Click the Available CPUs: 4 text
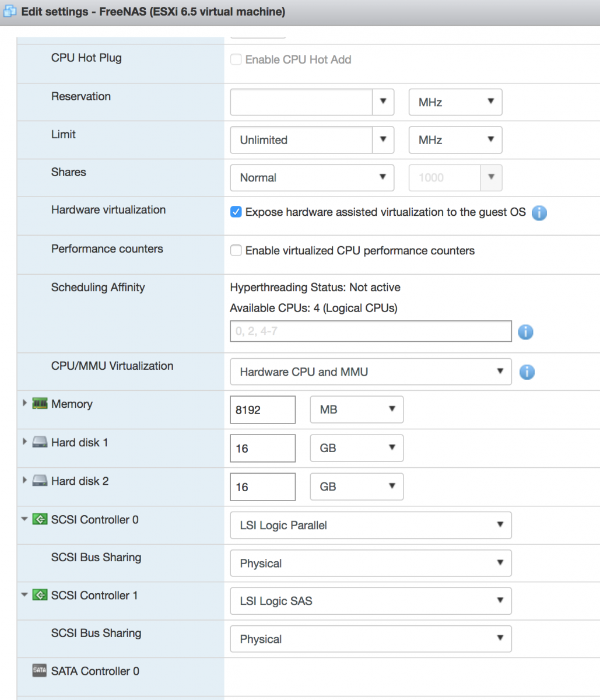Image resolution: width=600 pixels, height=700 pixels. tap(314, 308)
